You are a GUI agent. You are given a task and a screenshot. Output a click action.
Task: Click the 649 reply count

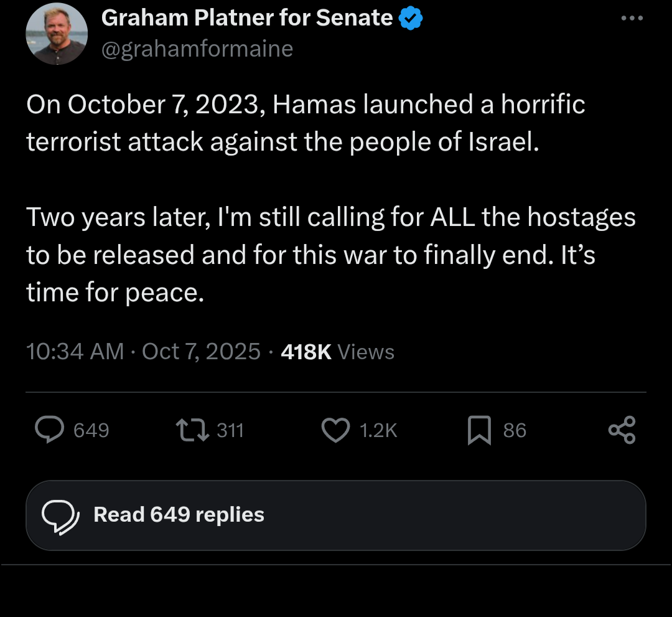point(91,430)
